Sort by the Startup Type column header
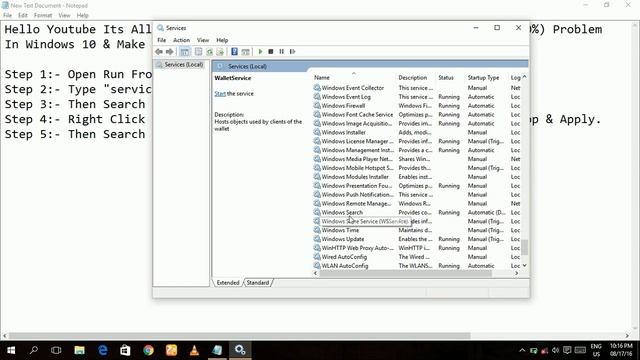640x360 pixels. click(483, 77)
